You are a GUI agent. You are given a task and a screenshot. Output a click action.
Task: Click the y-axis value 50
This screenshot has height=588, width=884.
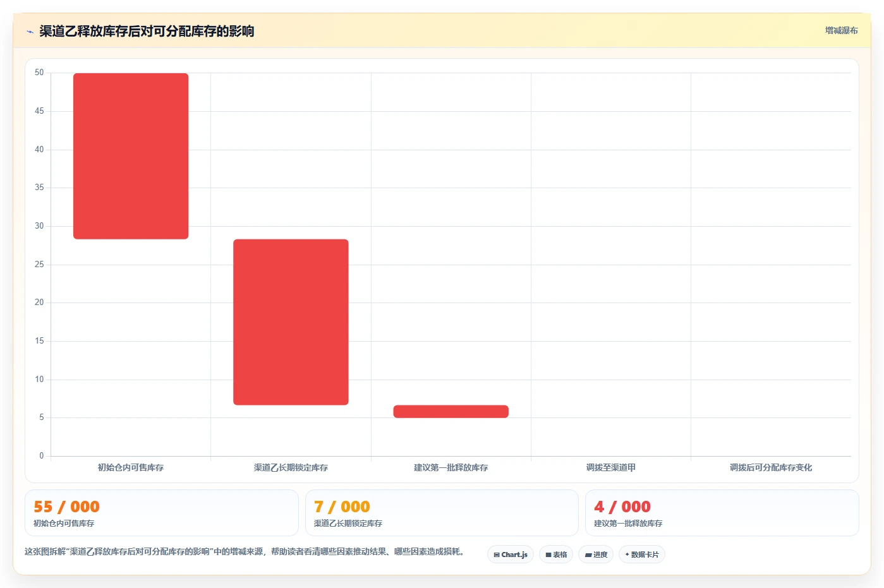[x=39, y=73]
